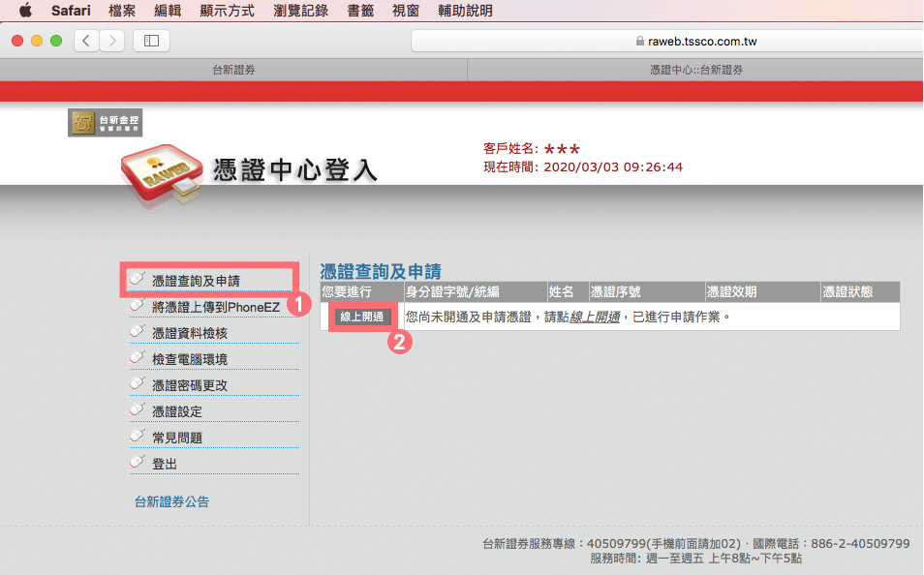
Task: Click the 線上開通 button
Action: point(362,317)
